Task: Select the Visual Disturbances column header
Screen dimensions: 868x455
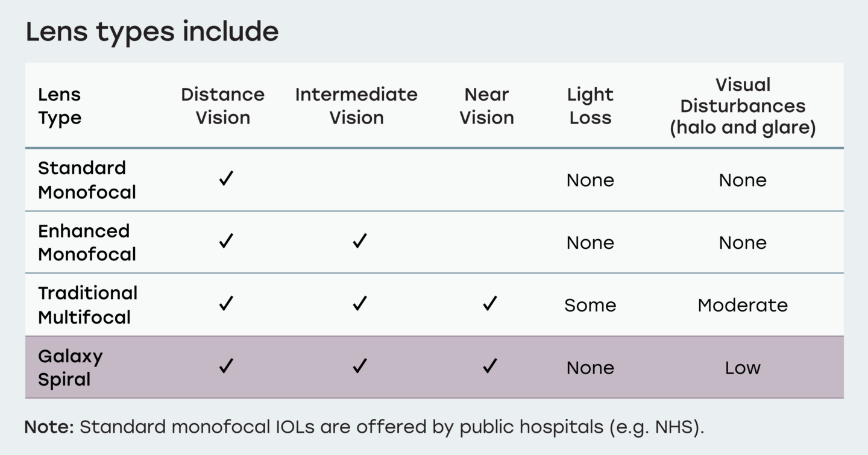Action: pyautogui.click(x=743, y=106)
